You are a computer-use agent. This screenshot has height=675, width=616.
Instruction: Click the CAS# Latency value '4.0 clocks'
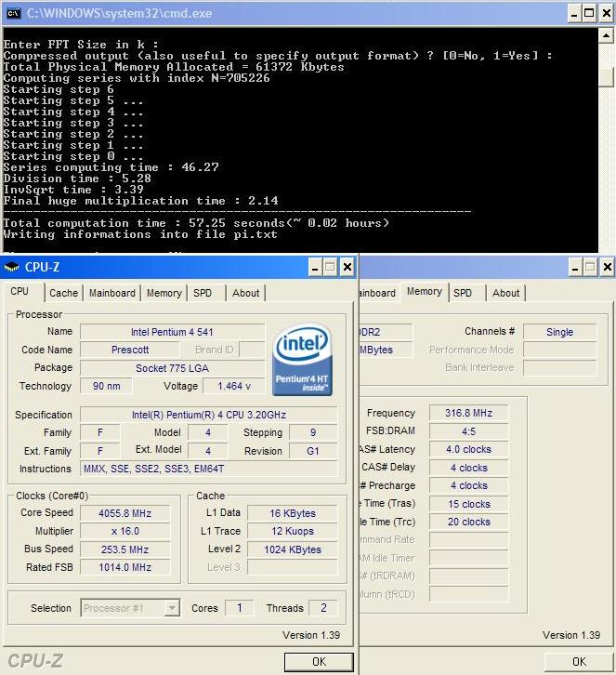click(x=468, y=449)
